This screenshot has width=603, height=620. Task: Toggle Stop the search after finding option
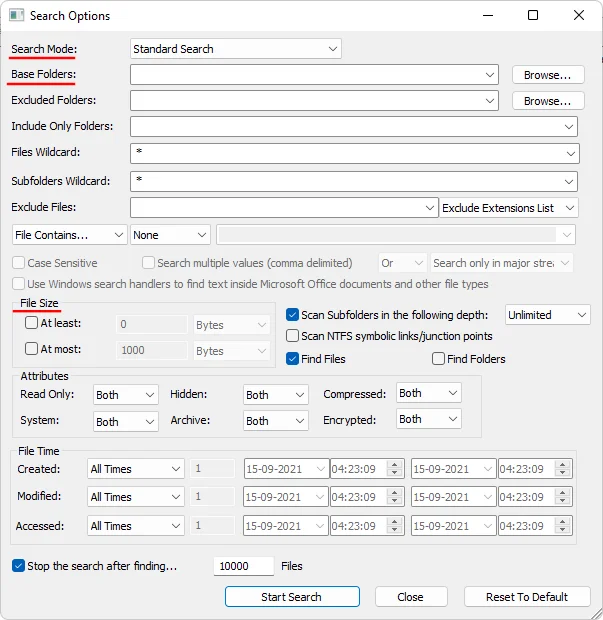[19, 566]
